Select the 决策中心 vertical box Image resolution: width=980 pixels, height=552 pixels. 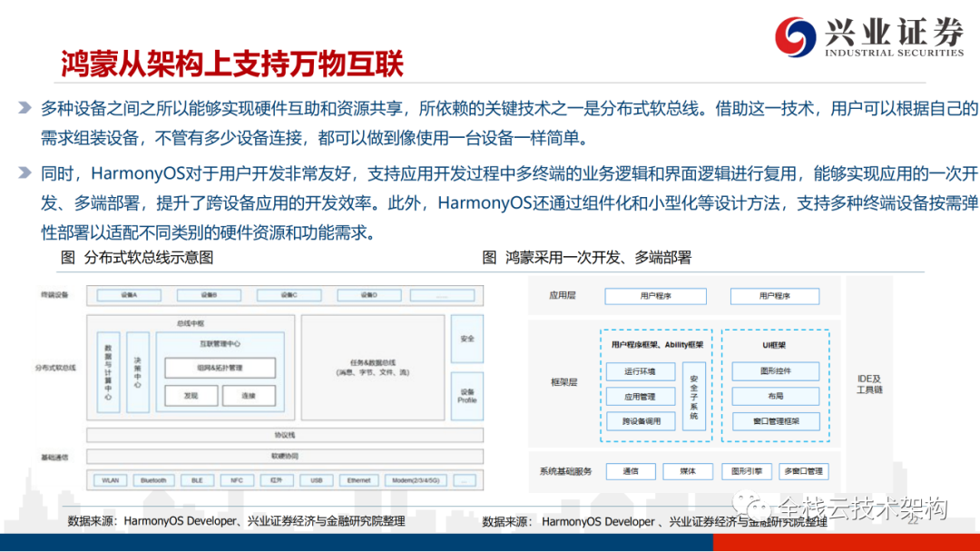(138, 372)
